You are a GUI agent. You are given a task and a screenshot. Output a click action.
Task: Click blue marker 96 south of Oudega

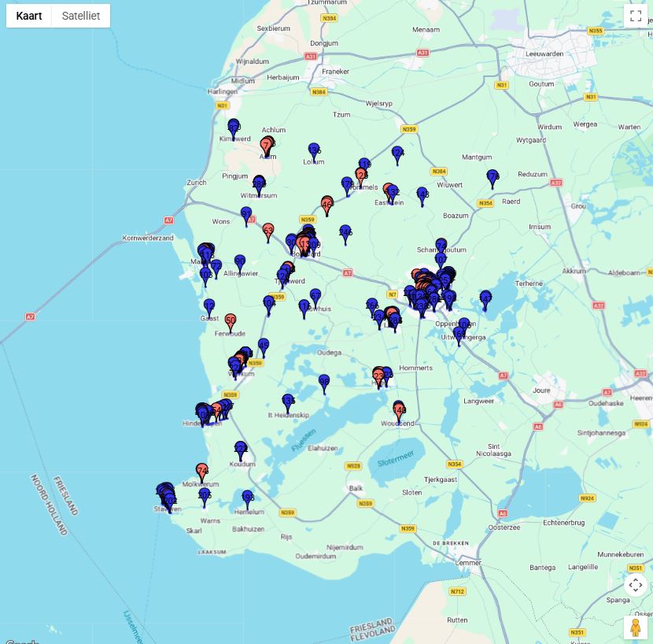pyautogui.click(x=324, y=382)
